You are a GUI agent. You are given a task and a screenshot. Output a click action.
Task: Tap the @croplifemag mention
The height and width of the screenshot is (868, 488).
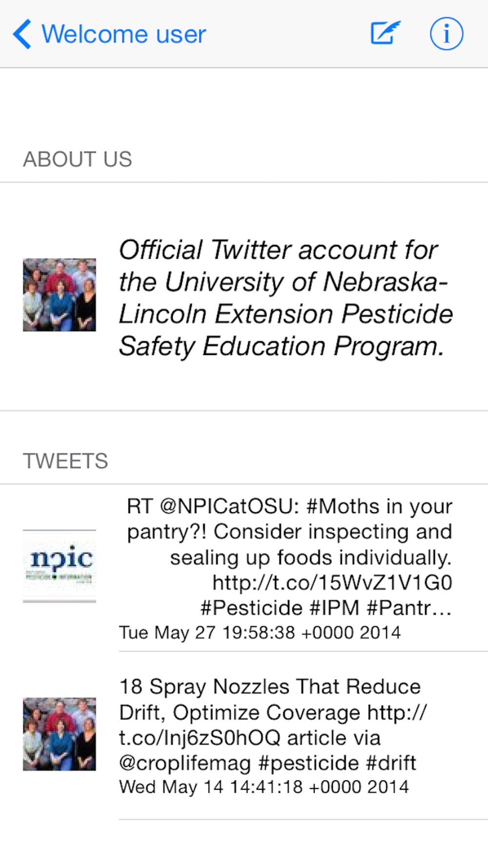(185, 763)
